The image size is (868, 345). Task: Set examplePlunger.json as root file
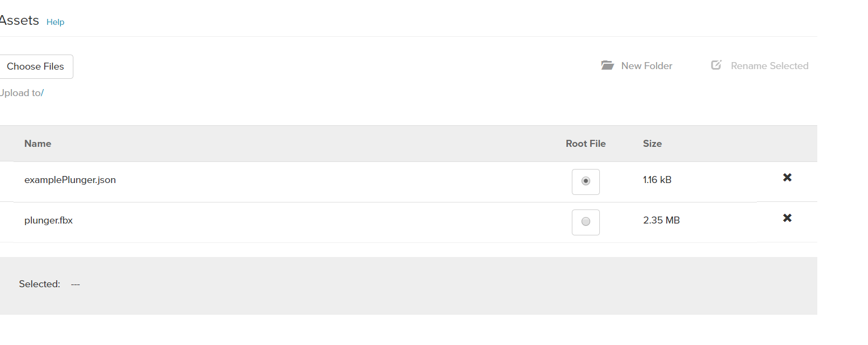[x=586, y=181]
